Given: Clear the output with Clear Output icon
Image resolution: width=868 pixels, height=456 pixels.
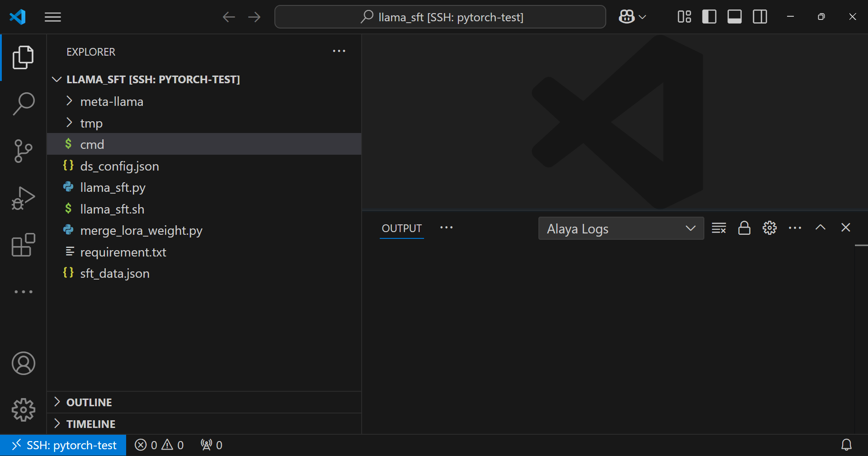Looking at the screenshot, I should (719, 228).
